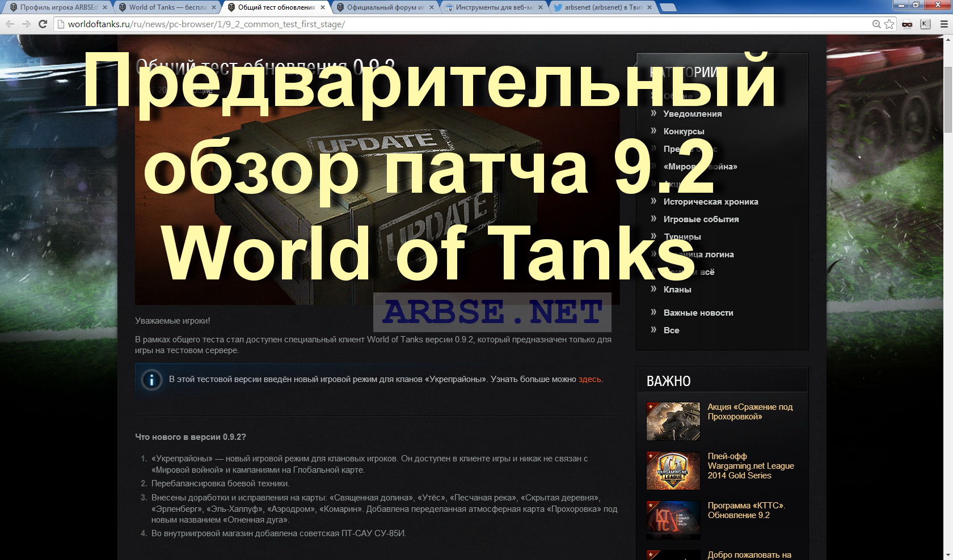The height and width of the screenshot is (560, 953).
Task: Click the scrollbar up arrow
Action: (x=948, y=40)
